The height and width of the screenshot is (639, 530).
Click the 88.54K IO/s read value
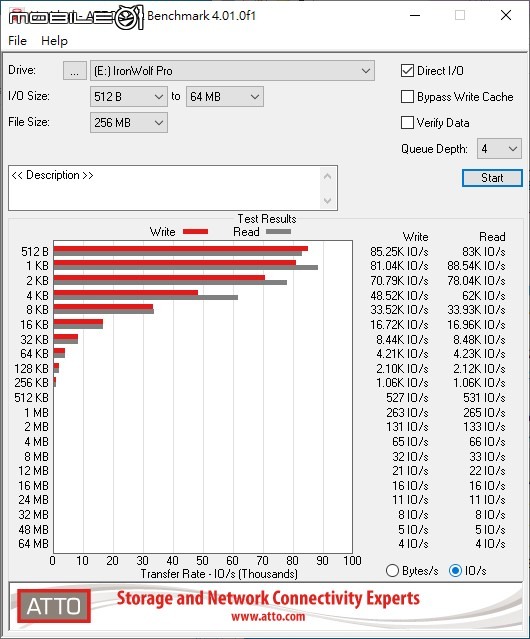(476, 266)
